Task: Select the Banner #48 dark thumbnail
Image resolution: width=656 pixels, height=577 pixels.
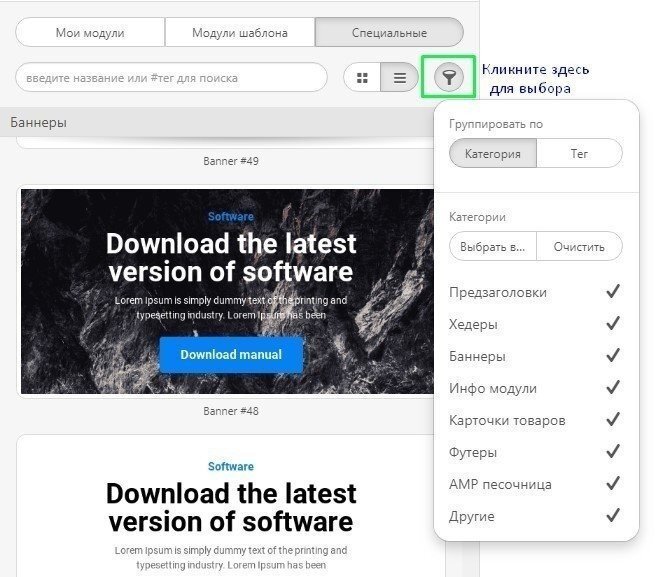Action: coord(230,291)
